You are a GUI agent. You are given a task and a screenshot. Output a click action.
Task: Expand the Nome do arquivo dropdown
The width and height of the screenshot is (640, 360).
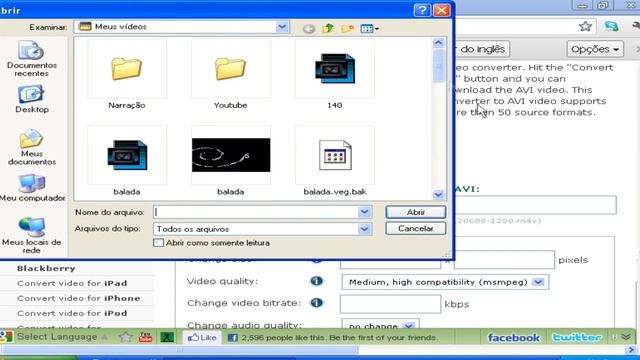(x=364, y=212)
